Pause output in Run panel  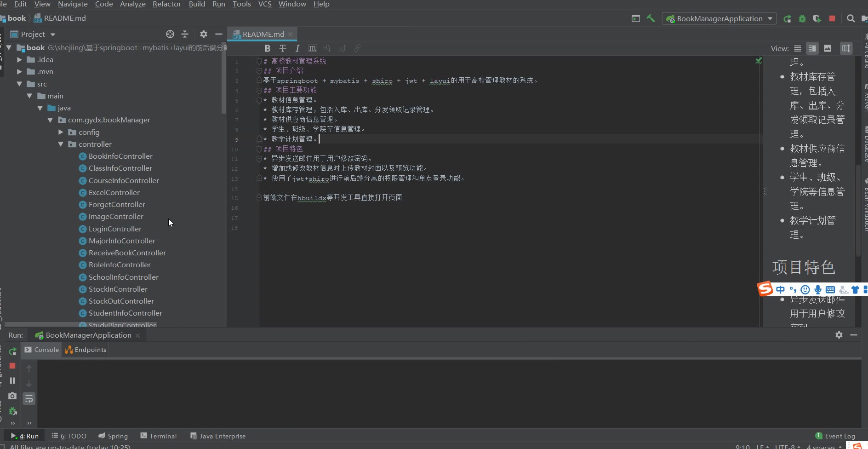coord(12,380)
